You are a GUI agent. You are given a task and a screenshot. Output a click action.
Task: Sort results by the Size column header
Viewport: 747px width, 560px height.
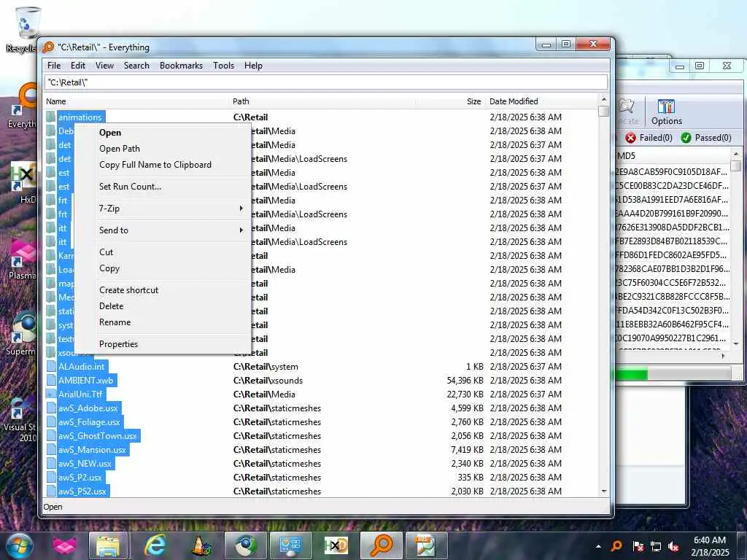pyautogui.click(x=450, y=101)
